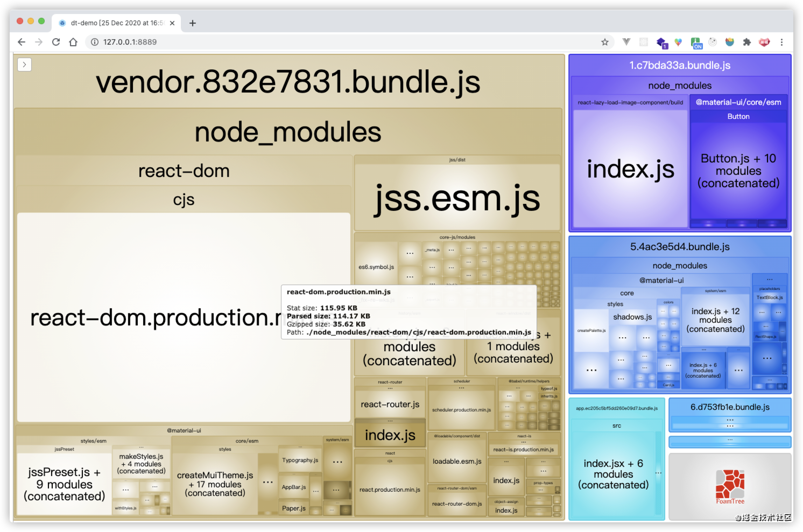Select Button.js + 10 modules tile

pyautogui.click(x=738, y=171)
